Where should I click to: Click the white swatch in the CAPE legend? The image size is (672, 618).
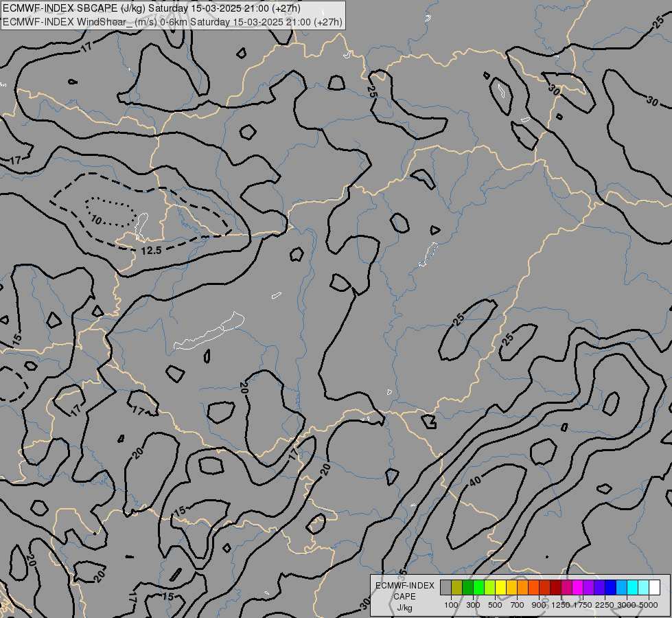(654, 588)
